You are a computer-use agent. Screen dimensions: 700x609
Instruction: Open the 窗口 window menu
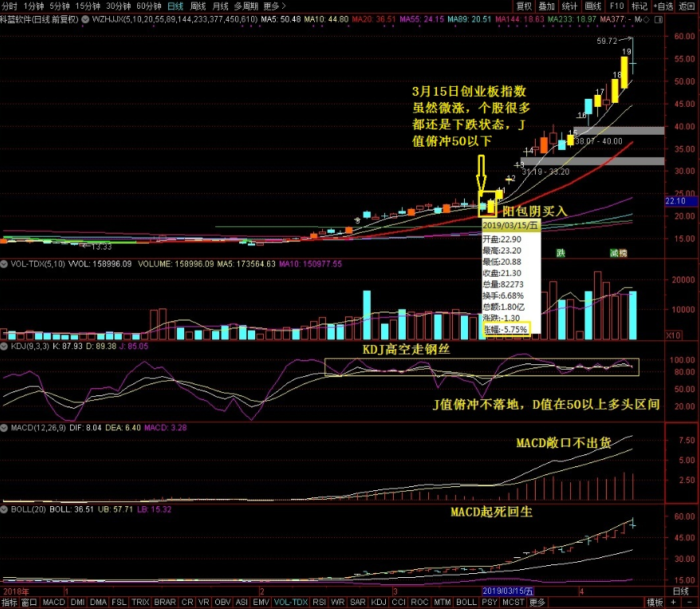[x=29, y=603]
